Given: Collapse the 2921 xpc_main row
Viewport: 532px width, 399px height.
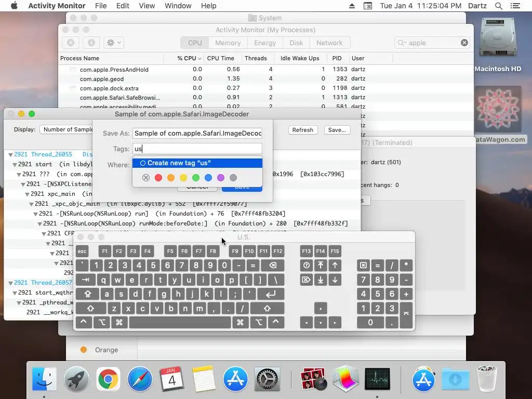Looking at the screenshot, I should [x=27, y=194].
